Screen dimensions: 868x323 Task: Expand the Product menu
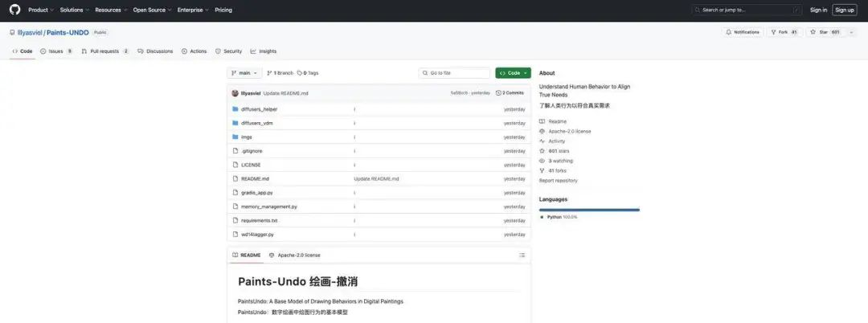click(x=40, y=10)
